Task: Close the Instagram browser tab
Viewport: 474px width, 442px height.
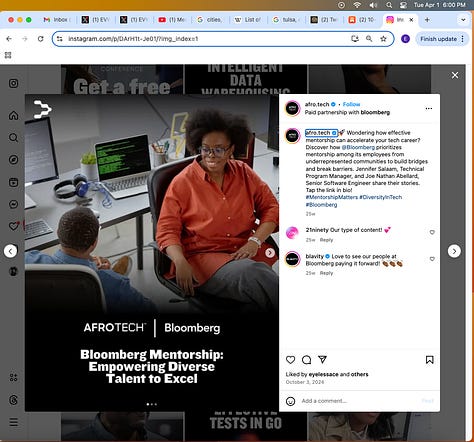Action: click(411, 20)
